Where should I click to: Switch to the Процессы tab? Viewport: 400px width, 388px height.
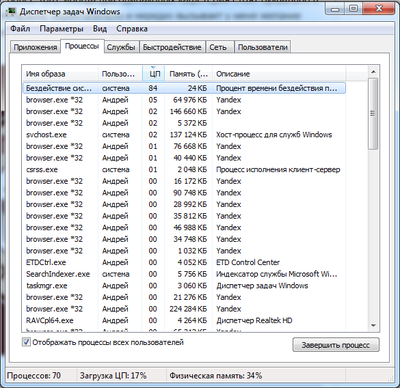point(82,46)
